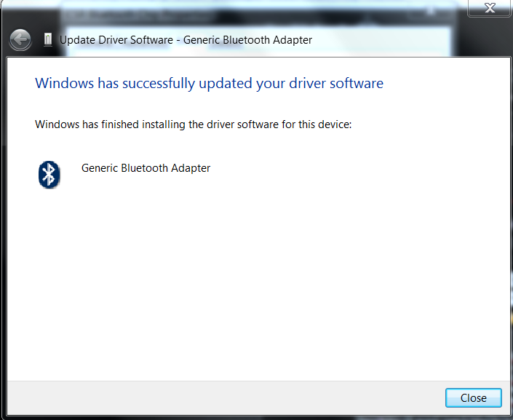Close the dialog with the X button
Image resolution: width=513 pixels, height=420 pixels.
coord(490,7)
